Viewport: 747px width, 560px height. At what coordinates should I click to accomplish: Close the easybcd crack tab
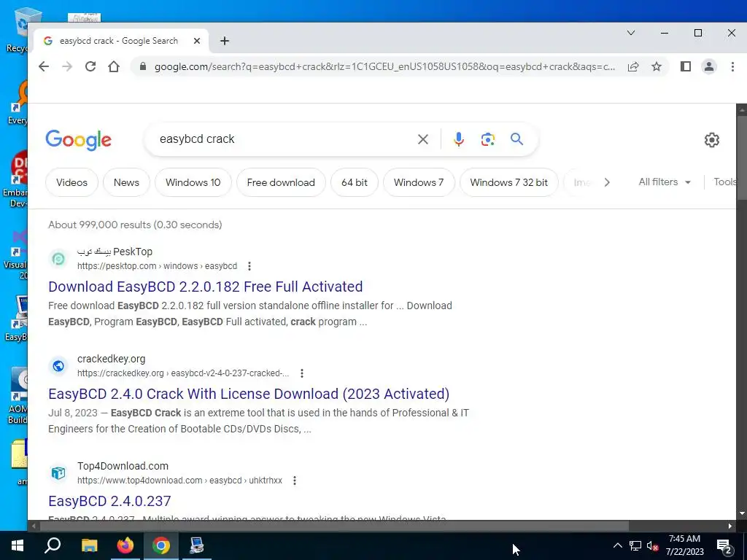[x=197, y=41]
